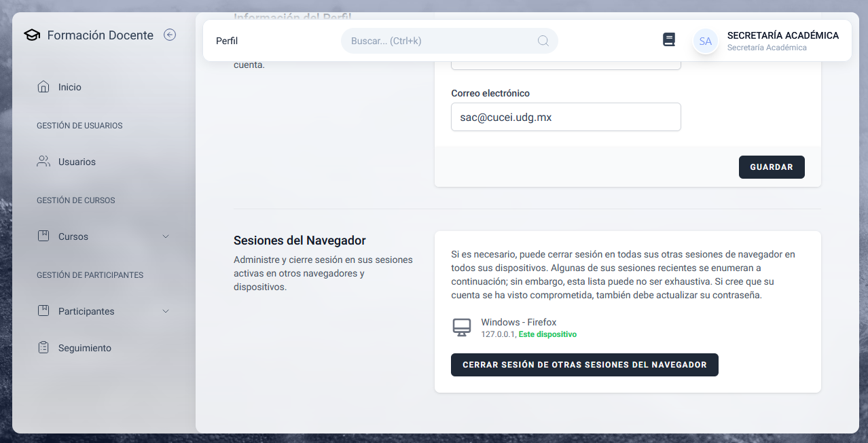Click the Participantes sidebar icon
Screen dimensions: 868x443
[43, 311]
